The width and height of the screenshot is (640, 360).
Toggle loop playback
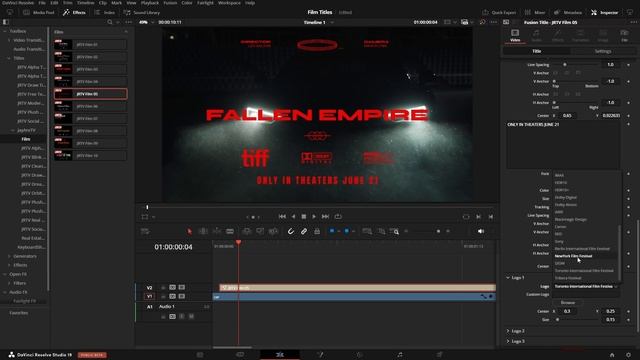tap(338, 216)
